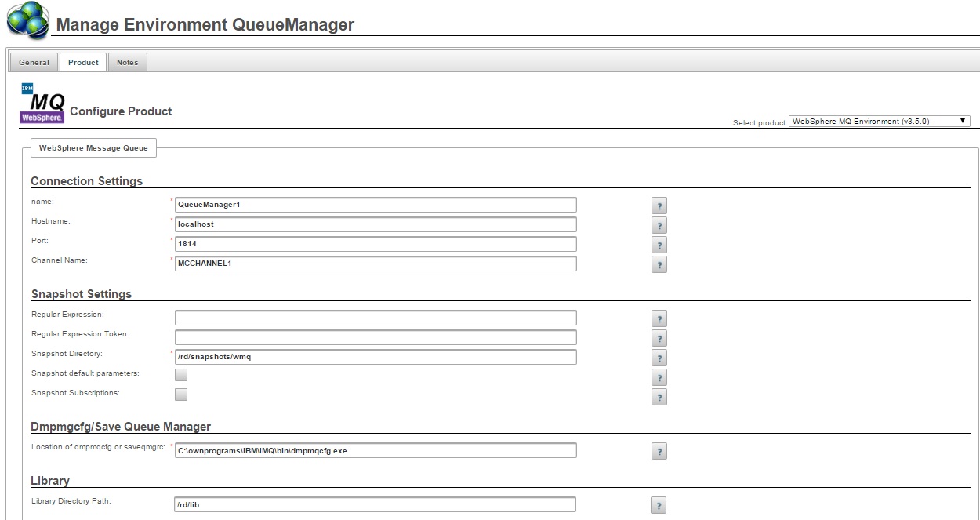Open help for the Channel Name field
The height and width of the screenshot is (520, 980).
pyautogui.click(x=659, y=265)
